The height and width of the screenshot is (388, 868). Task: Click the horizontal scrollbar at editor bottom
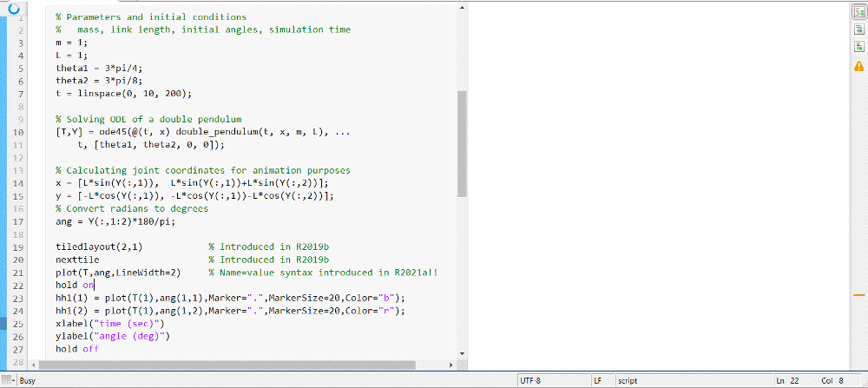pos(243,365)
